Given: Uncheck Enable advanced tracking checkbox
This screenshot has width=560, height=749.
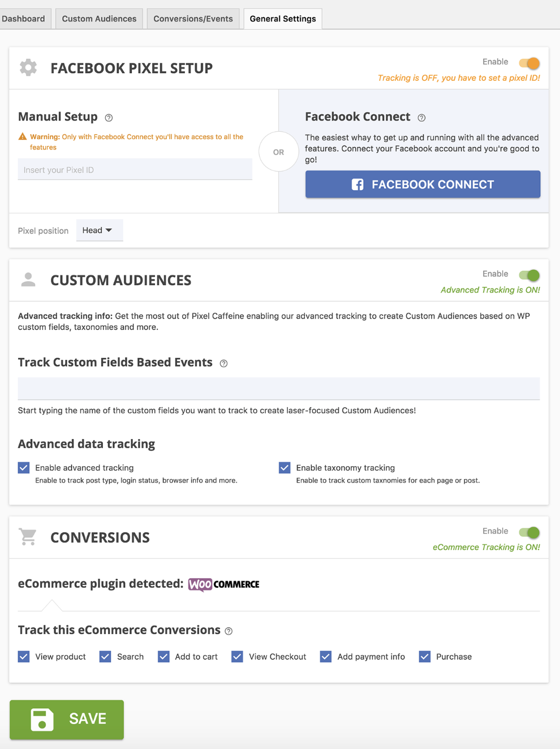Looking at the screenshot, I should point(24,468).
